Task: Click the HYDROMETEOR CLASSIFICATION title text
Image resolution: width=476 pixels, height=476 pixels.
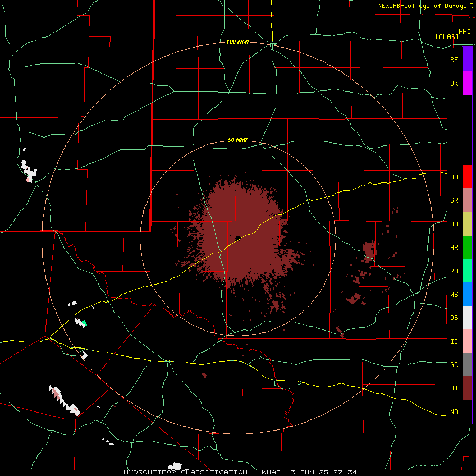Action: [x=186, y=472]
